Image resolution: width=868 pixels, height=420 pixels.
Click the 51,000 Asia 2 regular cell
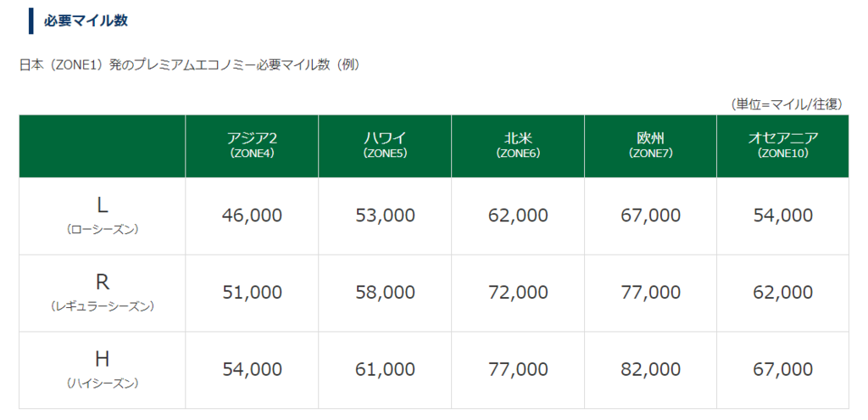click(x=252, y=293)
